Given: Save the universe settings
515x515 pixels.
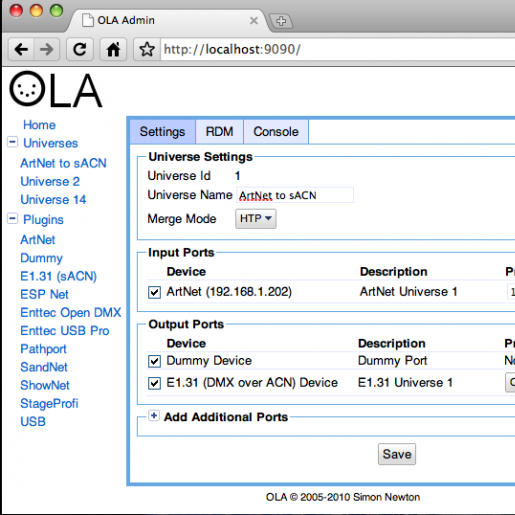Looking at the screenshot, I should coord(397,454).
